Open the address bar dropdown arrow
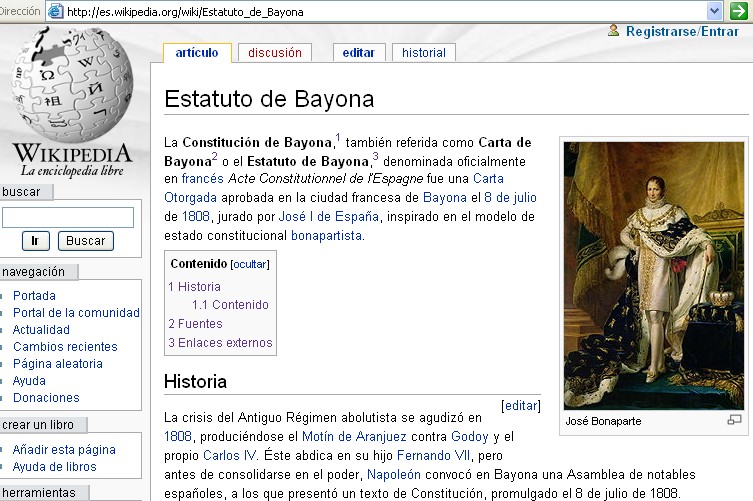 [x=715, y=11]
